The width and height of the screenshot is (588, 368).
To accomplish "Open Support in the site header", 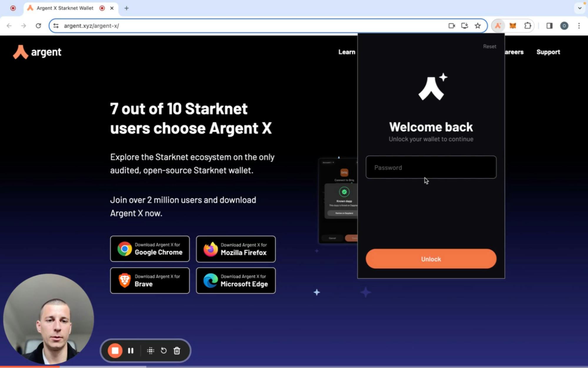I will [x=548, y=52].
